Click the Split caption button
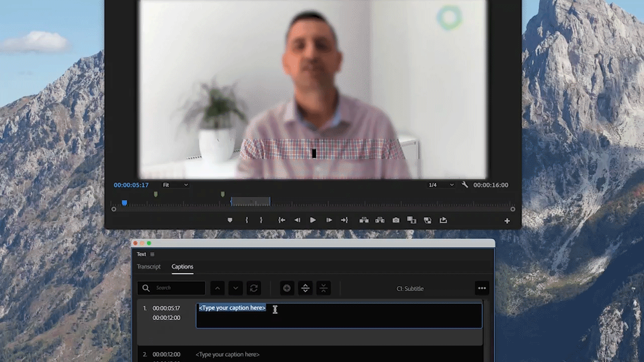 pos(305,288)
